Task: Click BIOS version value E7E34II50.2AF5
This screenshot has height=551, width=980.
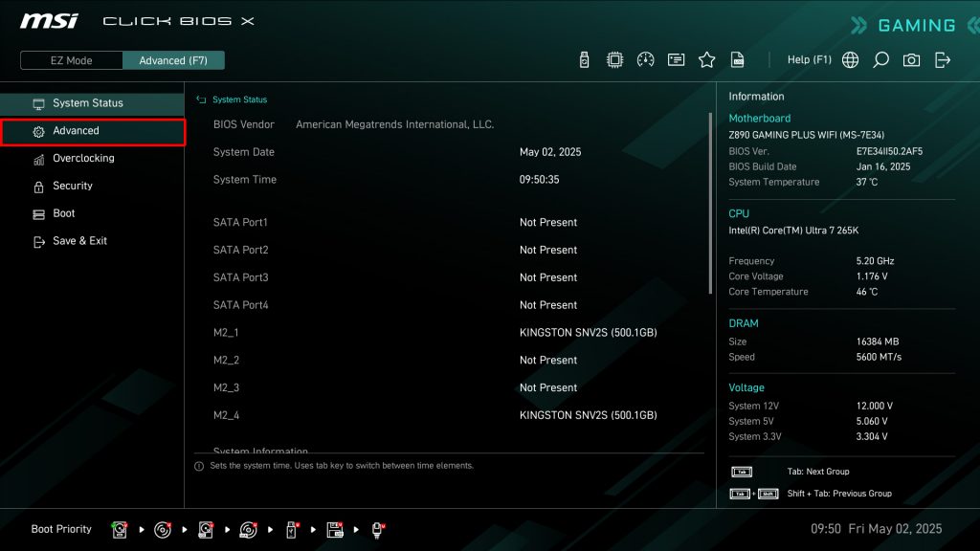Action: click(x=889, y=151)
